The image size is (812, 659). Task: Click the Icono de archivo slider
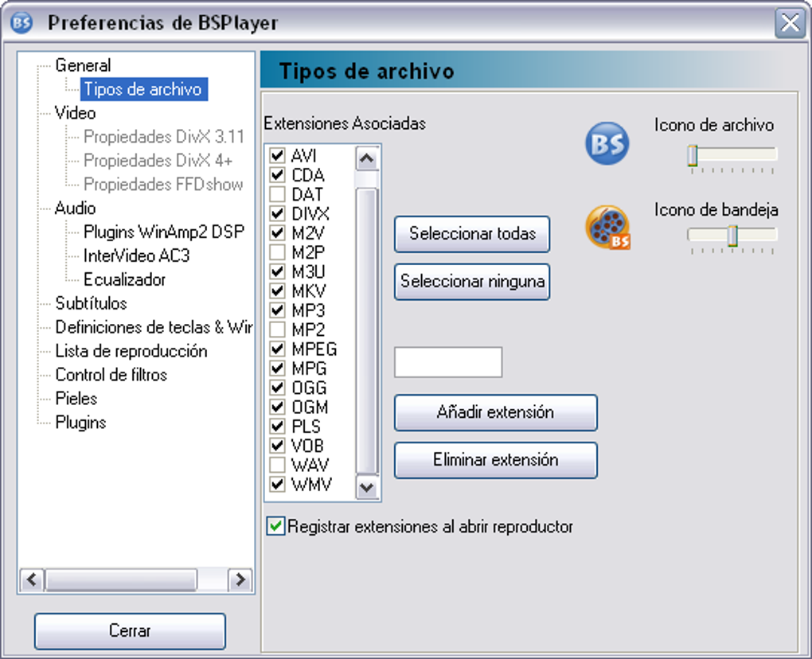coord(732,156)
